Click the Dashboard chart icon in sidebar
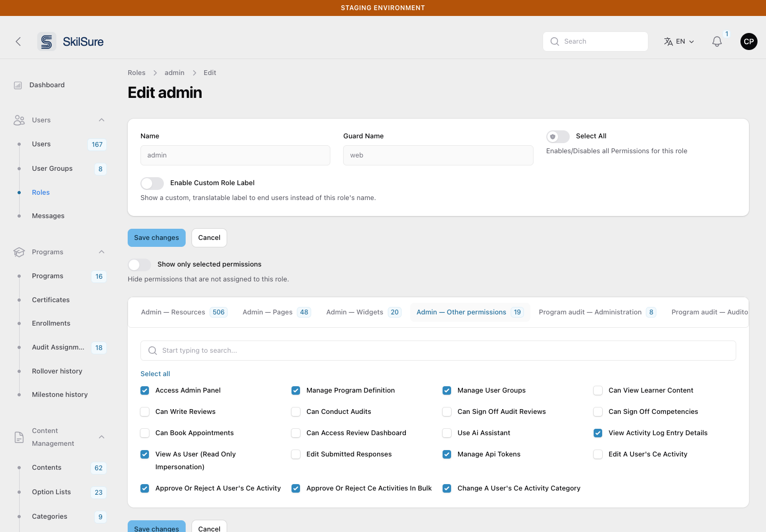766x532 pixels. pos(18,85)
